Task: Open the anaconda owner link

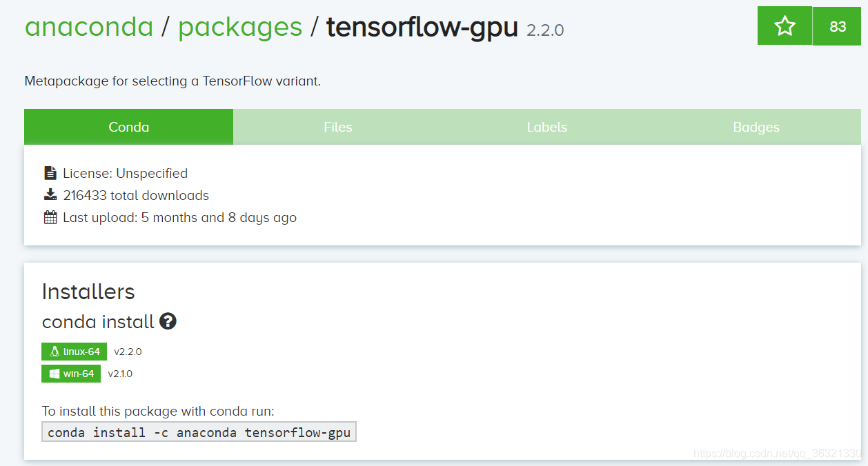Action: pos(89,27)
